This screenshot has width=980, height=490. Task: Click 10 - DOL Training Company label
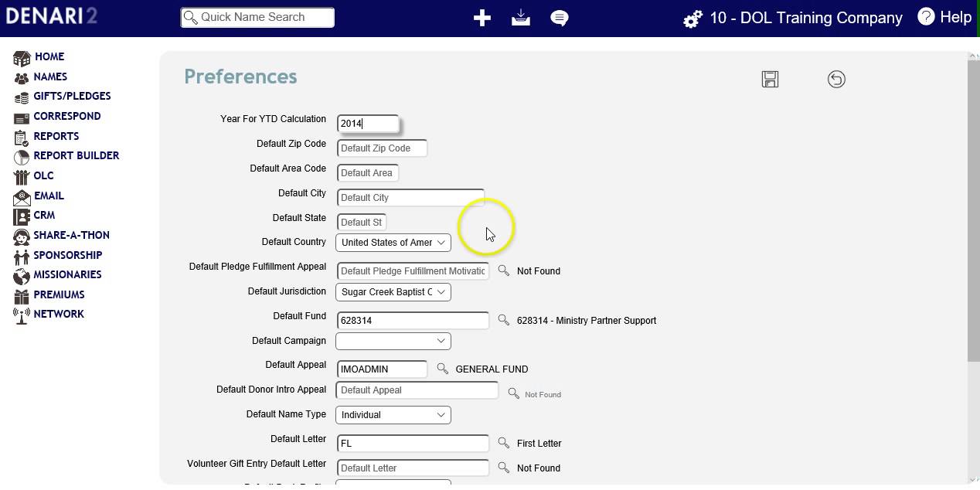click(806, 18)
